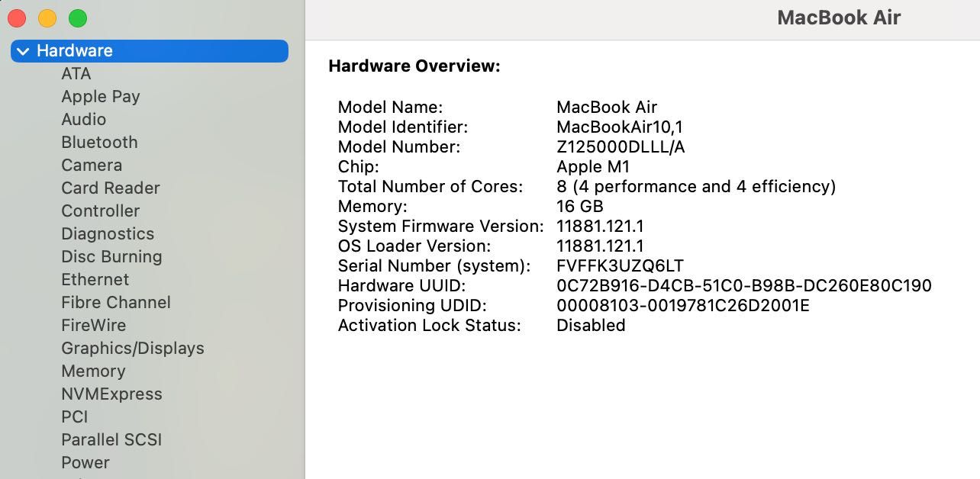Close the window with the red button

(x=17, y=18)
